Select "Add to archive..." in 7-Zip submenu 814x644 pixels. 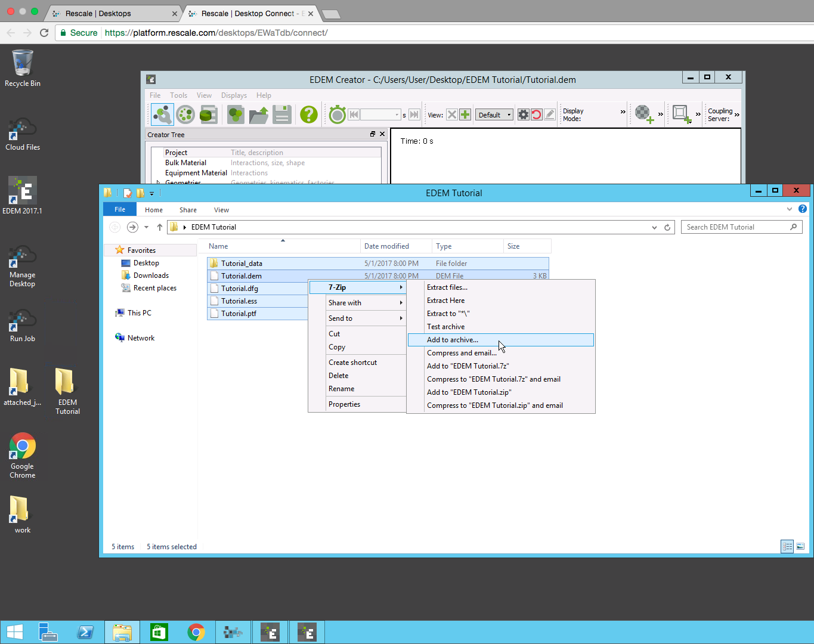point(453,340)
